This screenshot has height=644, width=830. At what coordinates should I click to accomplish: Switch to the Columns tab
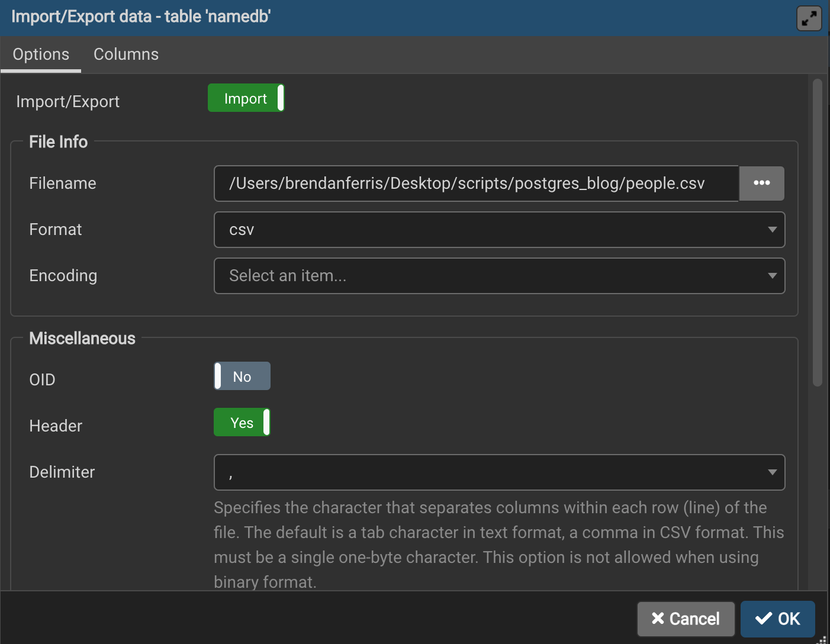coord(126,54)
